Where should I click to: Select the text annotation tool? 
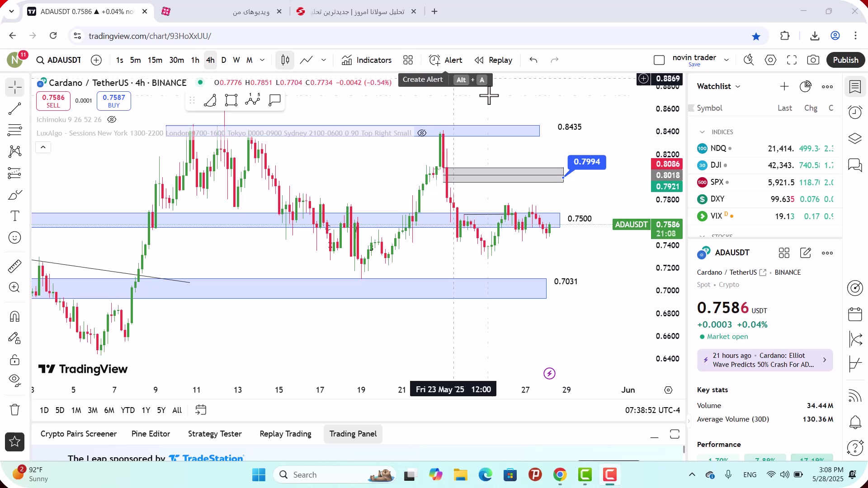point(14,216)
